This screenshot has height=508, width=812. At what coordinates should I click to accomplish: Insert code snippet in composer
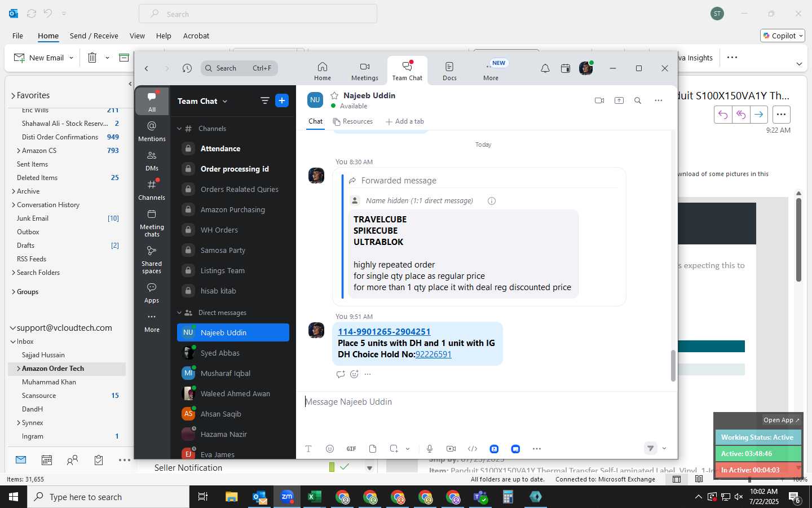pyautogui.click(x=473, y=449)
